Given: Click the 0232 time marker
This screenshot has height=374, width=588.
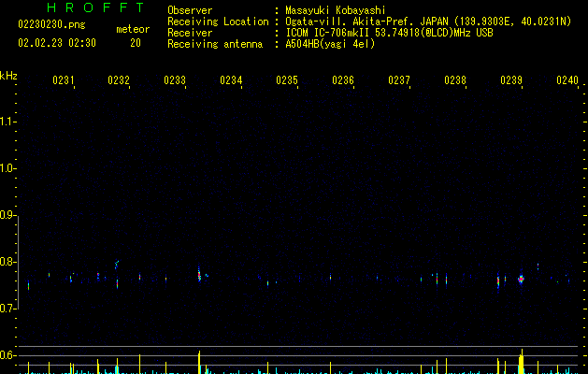Looking at the screenshot, I should pyautogui.click(x=119, y=80).
